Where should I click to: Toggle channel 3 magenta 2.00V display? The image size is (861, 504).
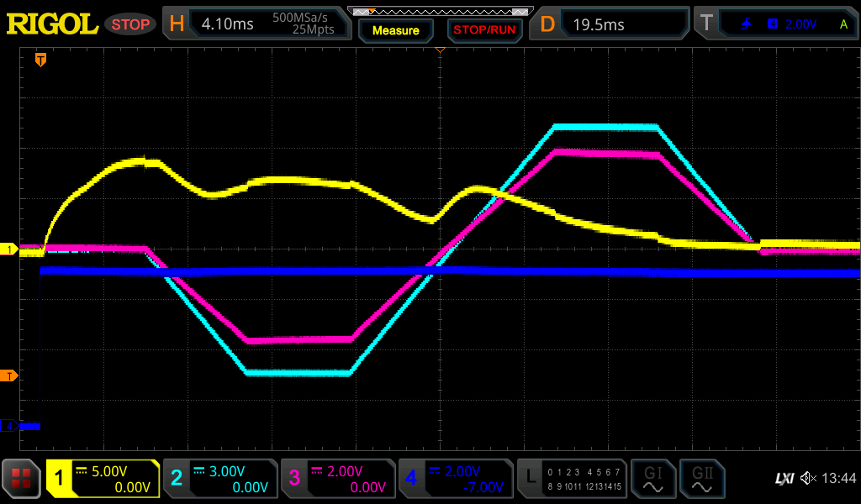coord(337,479)
